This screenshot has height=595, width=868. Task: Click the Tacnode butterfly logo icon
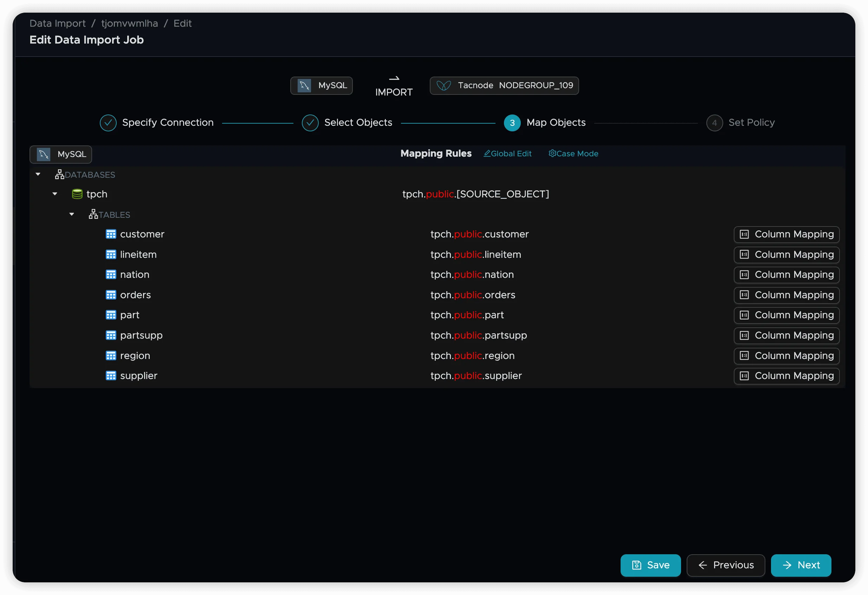tap(444, 85)
